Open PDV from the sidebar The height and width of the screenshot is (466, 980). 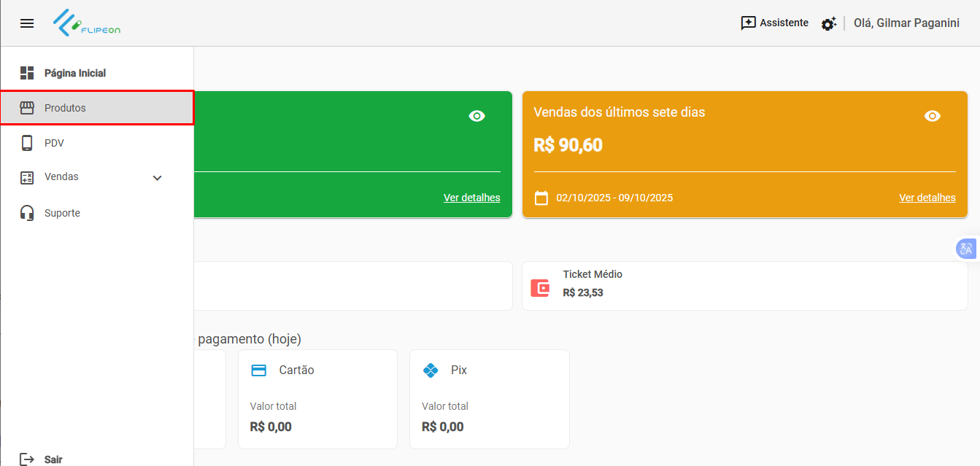[x=54, y=143]
